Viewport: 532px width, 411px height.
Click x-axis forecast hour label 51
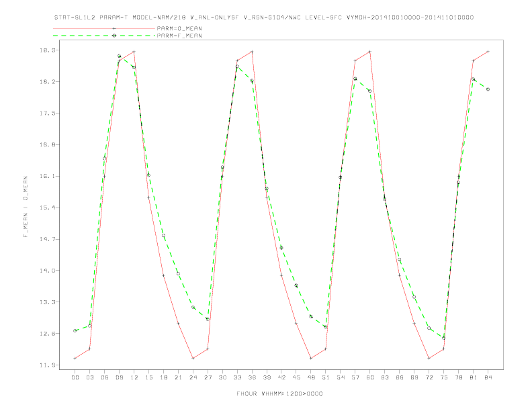[x=326, y=377]
